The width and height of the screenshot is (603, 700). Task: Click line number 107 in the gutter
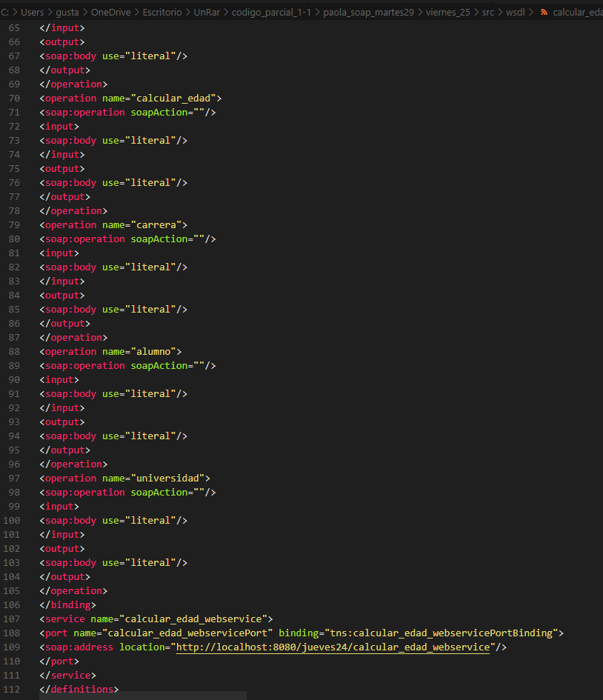[11, 619]
